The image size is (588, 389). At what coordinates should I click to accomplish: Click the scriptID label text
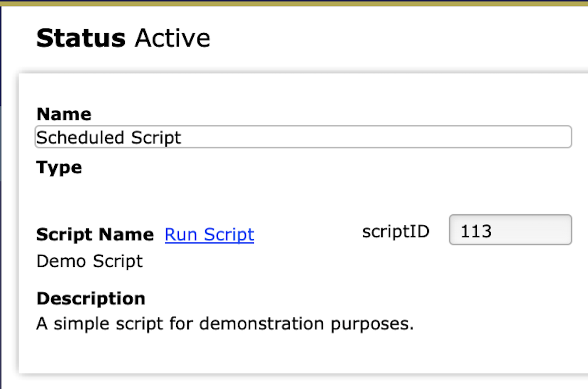[x=396, y=231]
